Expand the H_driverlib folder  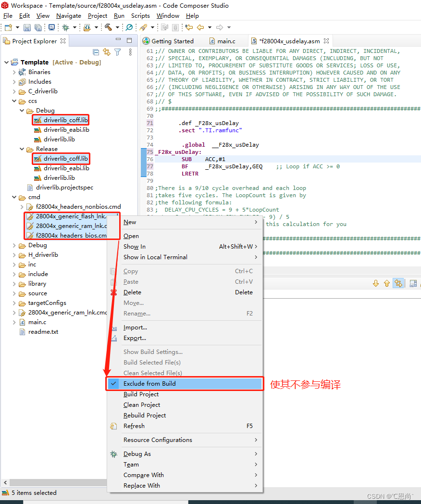[x=14, y=255]
